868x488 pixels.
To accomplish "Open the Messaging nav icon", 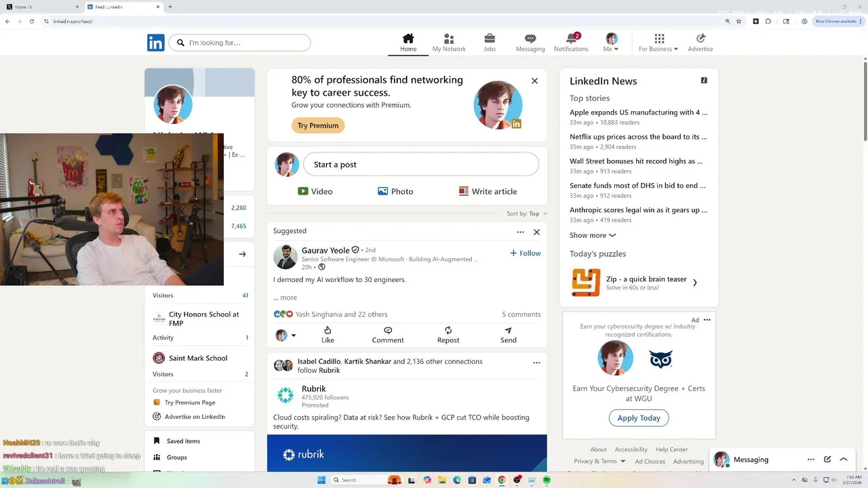I will (x=530, y=39).
